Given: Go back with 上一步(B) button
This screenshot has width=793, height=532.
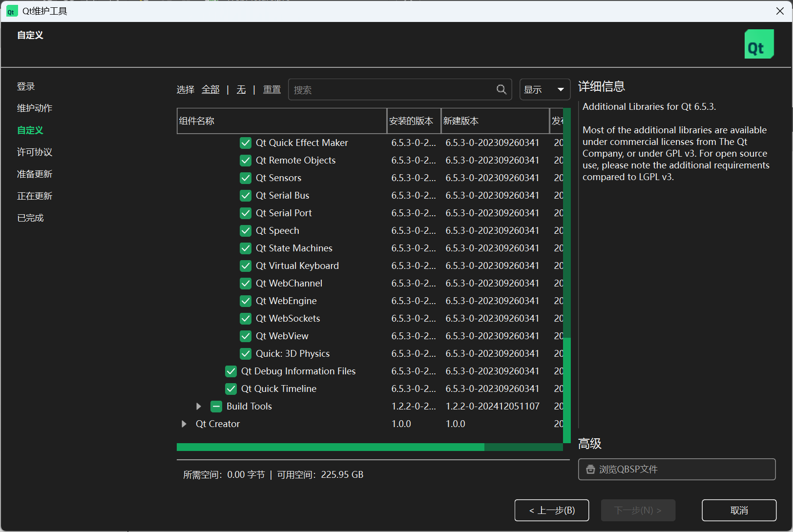Looking at the screenshot, I should click(x=552, y=510).
